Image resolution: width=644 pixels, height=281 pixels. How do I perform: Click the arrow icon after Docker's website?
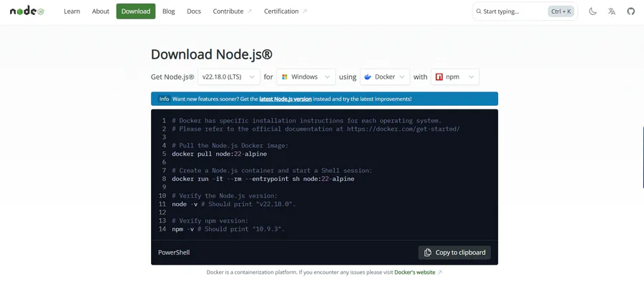440,272
